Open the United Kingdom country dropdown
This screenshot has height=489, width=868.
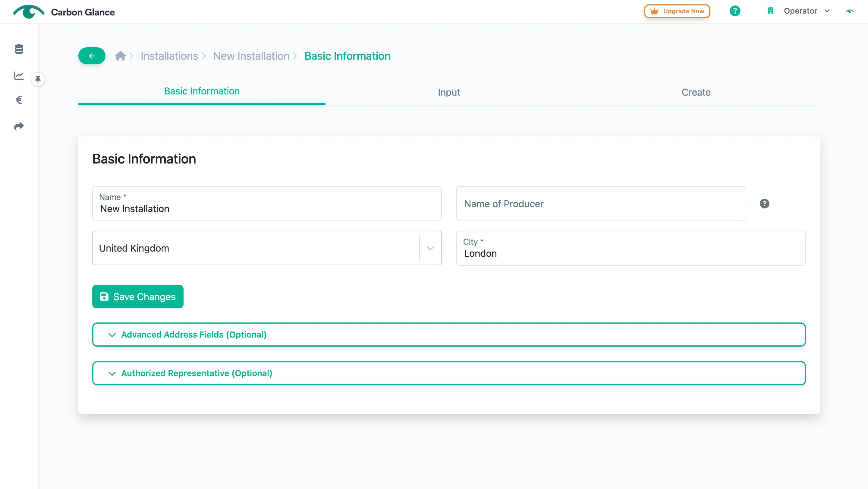(x=267, y=248)
